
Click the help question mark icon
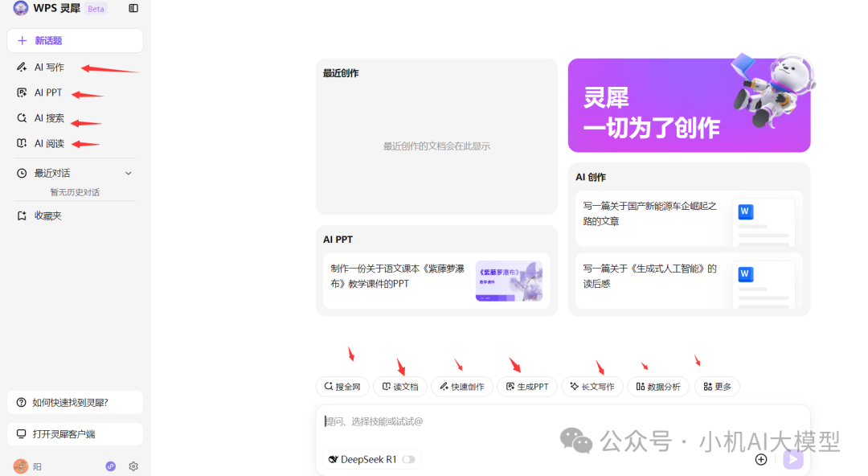[21, 402]
